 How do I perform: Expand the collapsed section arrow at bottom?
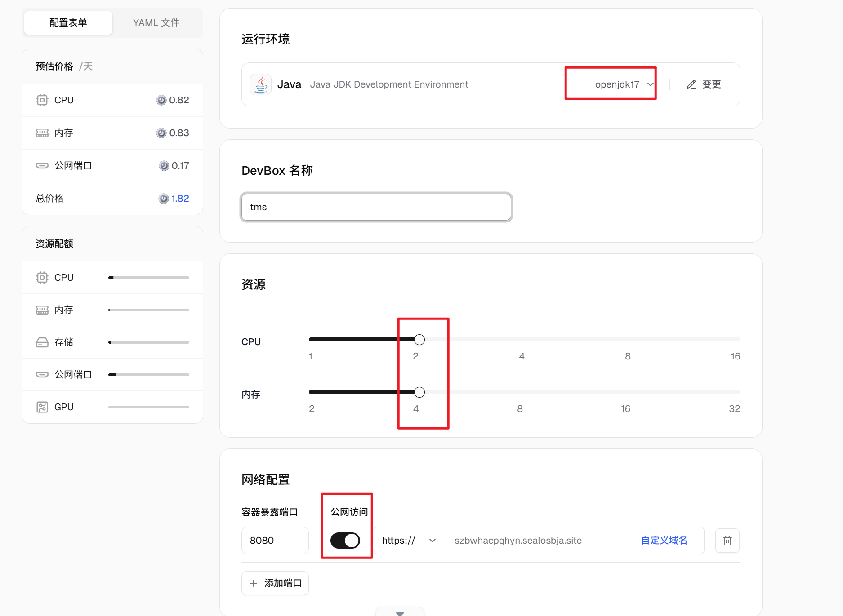point(400,612)
